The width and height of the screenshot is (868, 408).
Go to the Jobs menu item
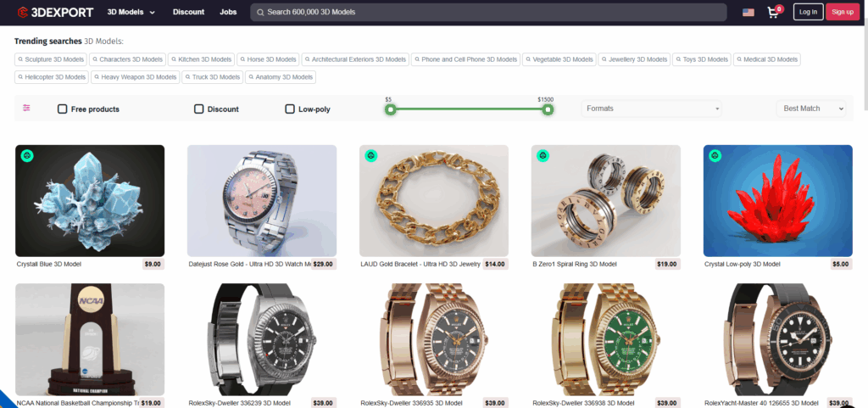coord(228,13)
